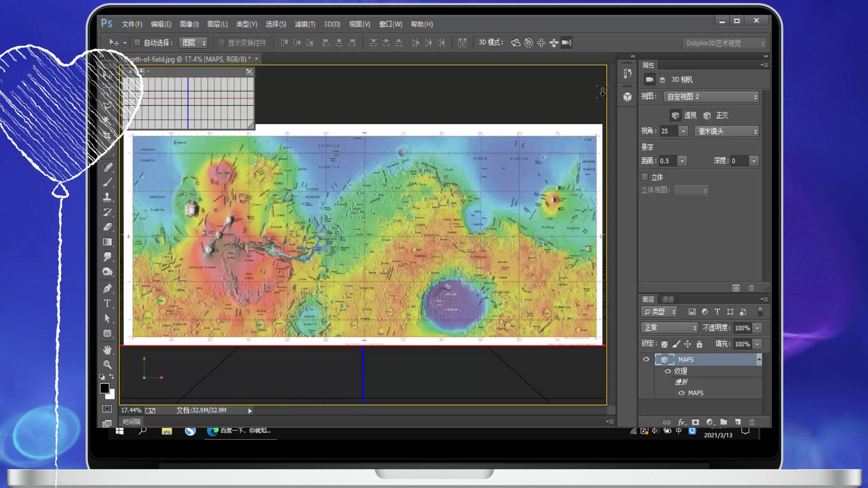Click the auto-align layers icon

[462, 42]
